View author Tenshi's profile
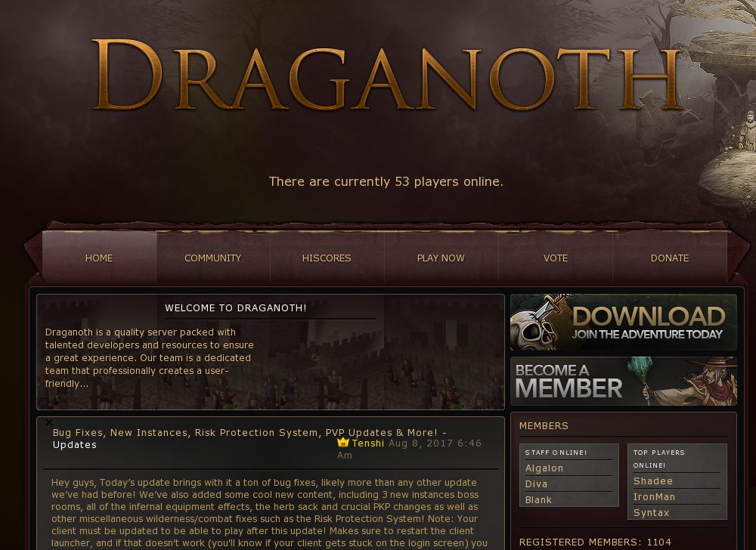 pos(368,443)
